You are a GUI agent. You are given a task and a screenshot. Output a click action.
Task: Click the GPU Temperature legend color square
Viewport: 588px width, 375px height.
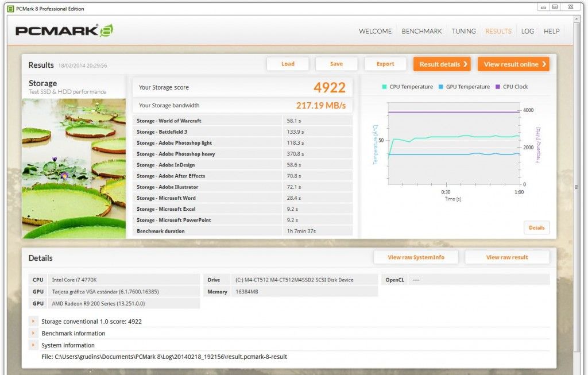click(441, 87)
